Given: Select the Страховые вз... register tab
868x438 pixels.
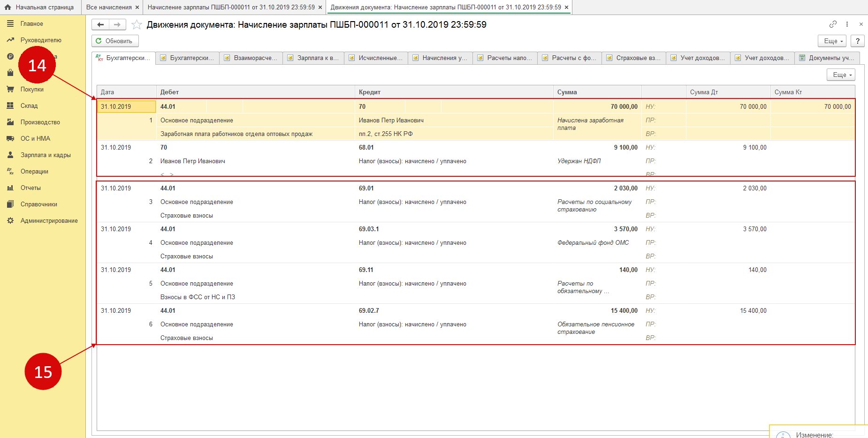Looking at the screenshot, I should click(x=634, y=58).
